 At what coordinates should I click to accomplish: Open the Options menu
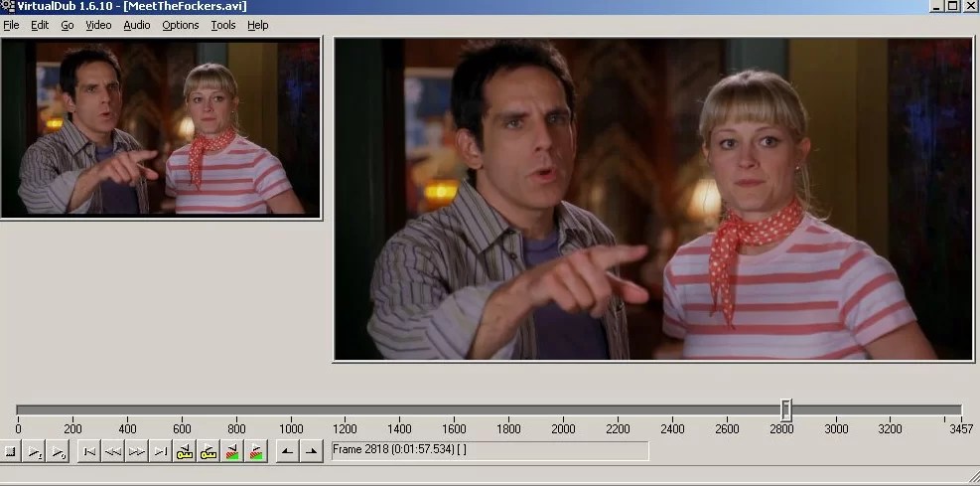click(x=181, y=25)
